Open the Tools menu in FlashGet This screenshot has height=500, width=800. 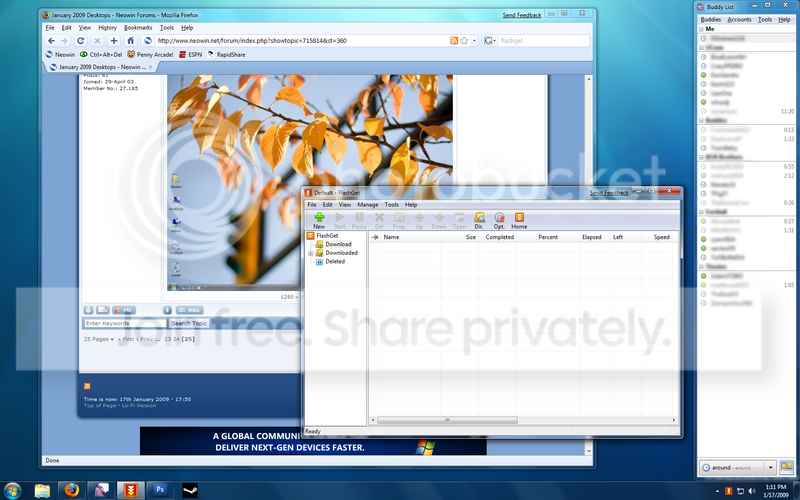391,205
